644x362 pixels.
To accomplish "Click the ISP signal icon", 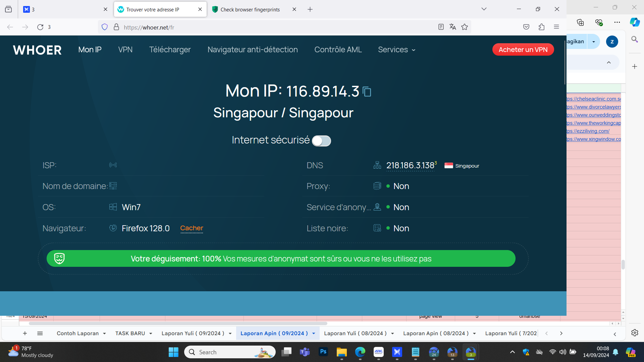I will (x=113, y=165).
